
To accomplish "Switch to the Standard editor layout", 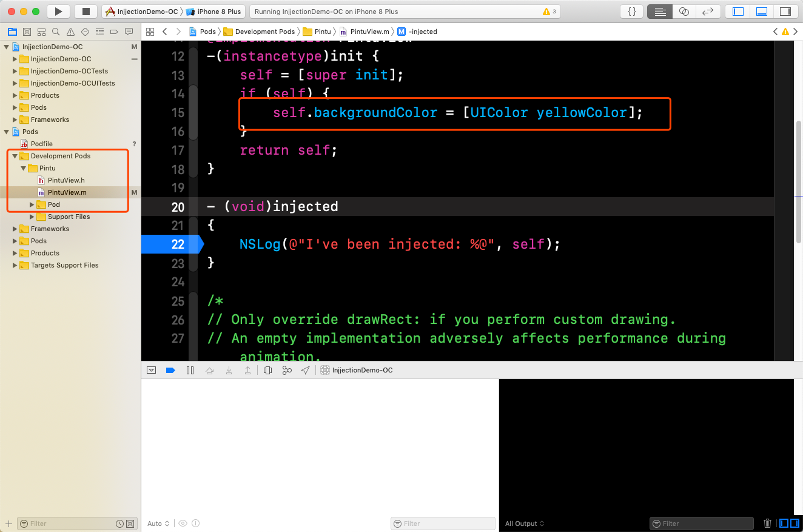I will point(660,12).
